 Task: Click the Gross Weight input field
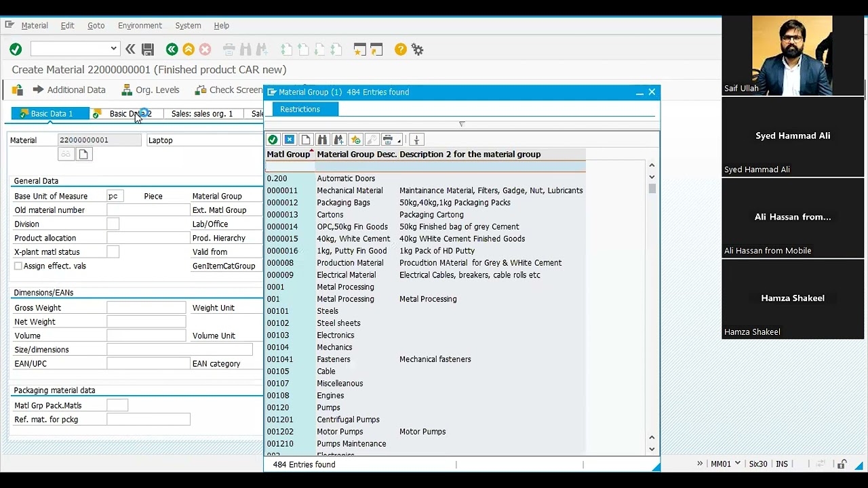click(146, 308)
